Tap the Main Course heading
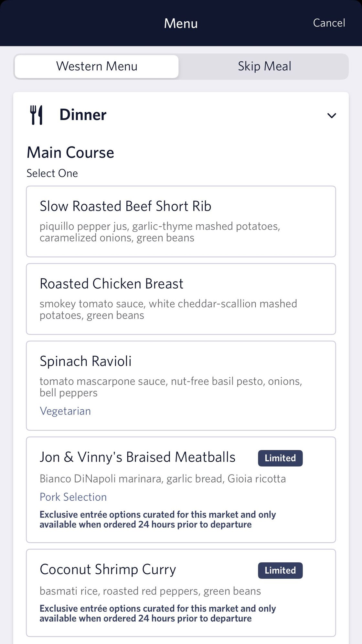The height and width of the screenshot is (644, 362). pyautogui.click(x=70, y=152)
